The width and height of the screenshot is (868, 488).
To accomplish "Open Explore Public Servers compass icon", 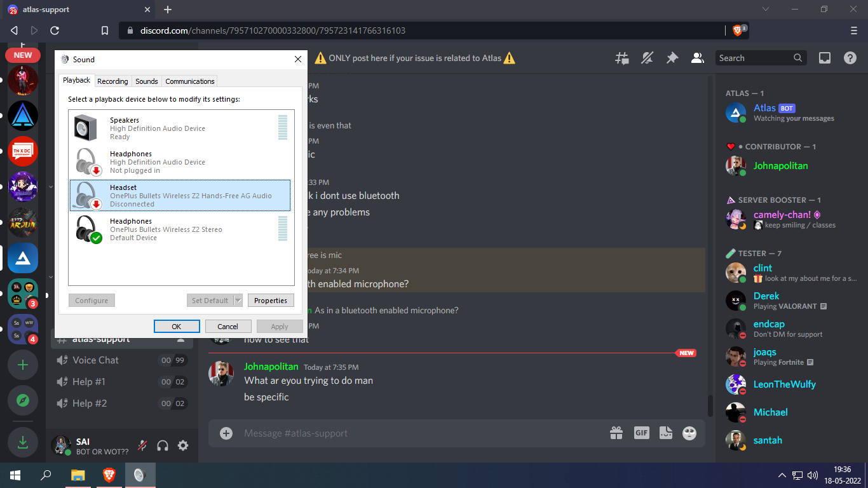I will 23,400.
